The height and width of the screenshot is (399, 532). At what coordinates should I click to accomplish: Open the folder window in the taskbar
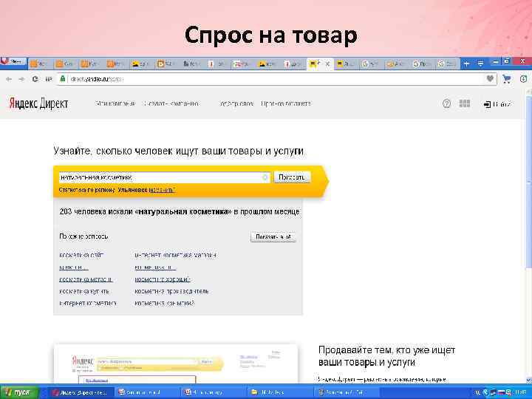pyautogui.click(x=279, y=392)
